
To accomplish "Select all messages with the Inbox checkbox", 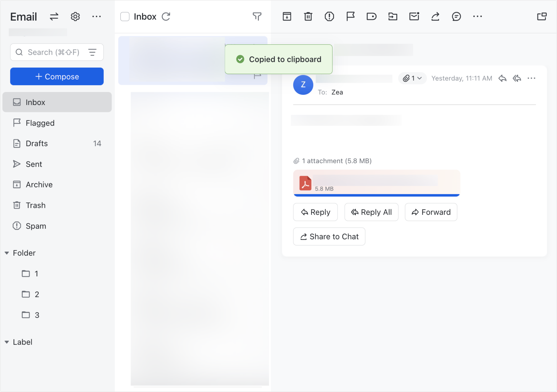I will 125,16.
